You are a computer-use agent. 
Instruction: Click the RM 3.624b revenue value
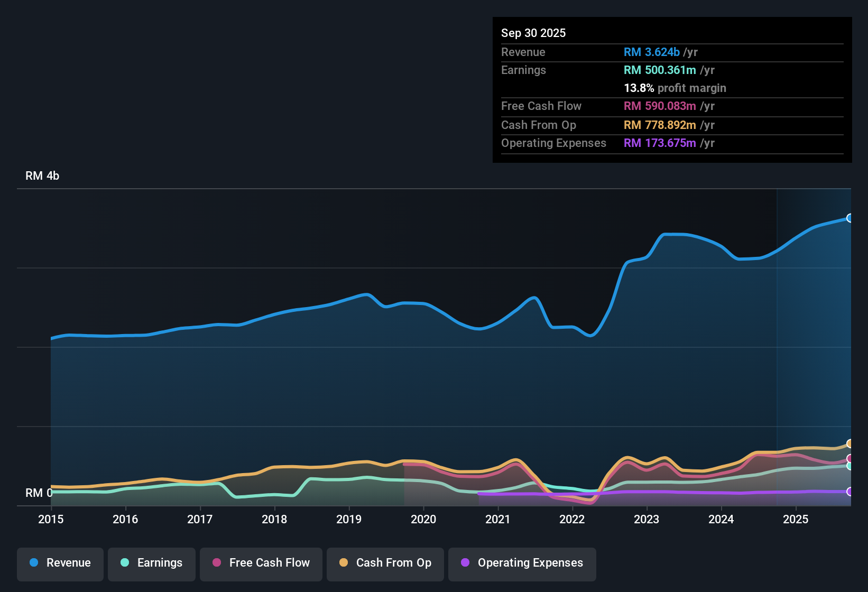tap(651, 52)
